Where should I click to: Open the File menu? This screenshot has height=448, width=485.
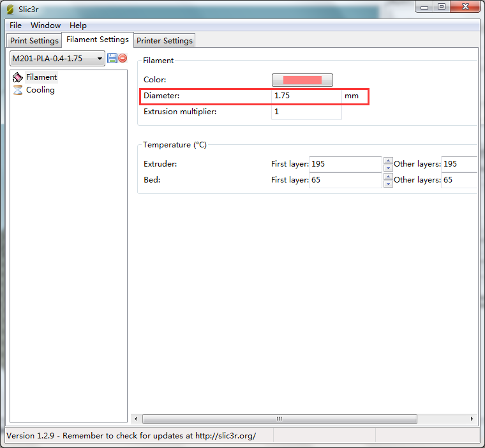pos(15,26)
